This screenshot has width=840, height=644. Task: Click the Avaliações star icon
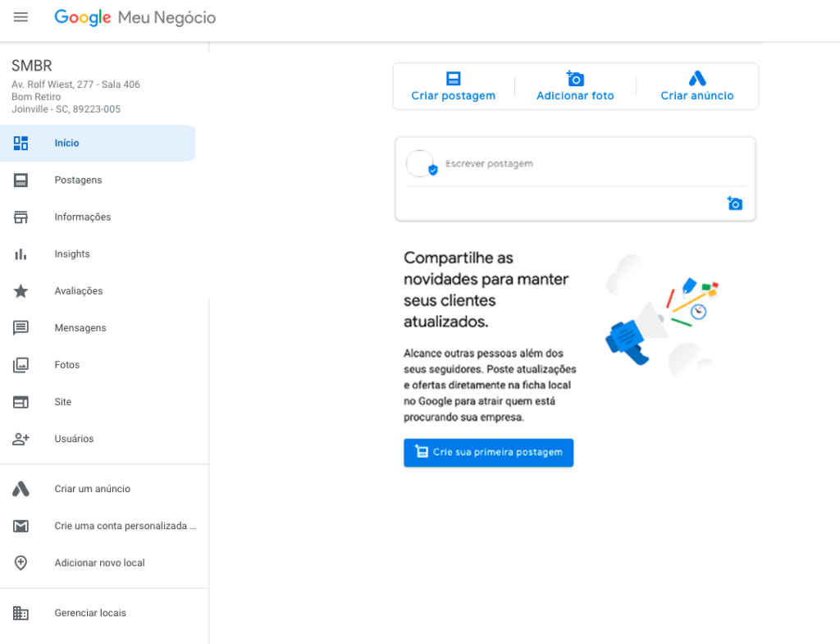click(x=21, y=291)
